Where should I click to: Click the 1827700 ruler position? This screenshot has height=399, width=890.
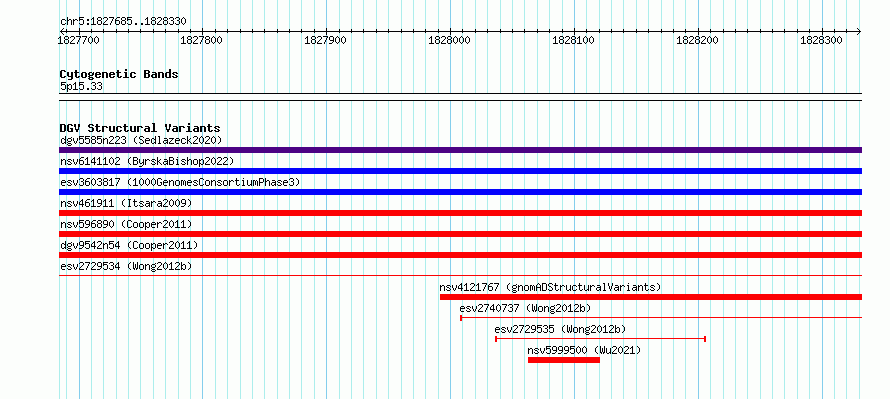(x=78, y=40)
